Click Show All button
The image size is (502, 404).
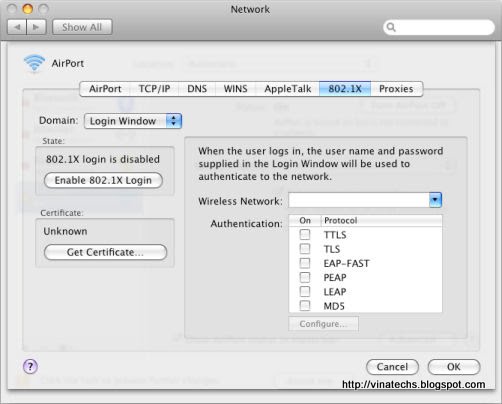(82, 27)
